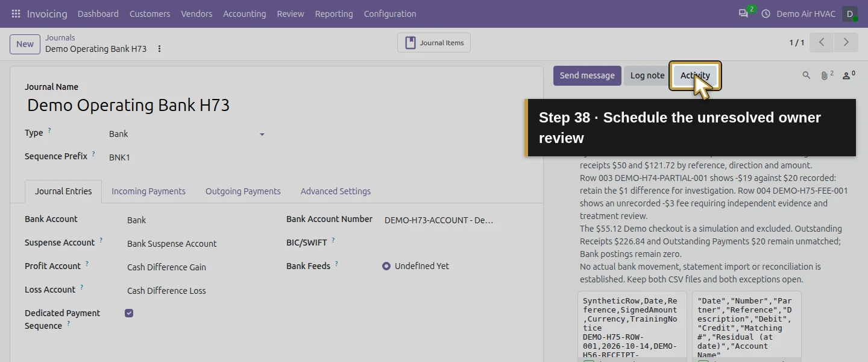
Task: Switch to the Outgoing Payments tab
Action: click(243, 191)
